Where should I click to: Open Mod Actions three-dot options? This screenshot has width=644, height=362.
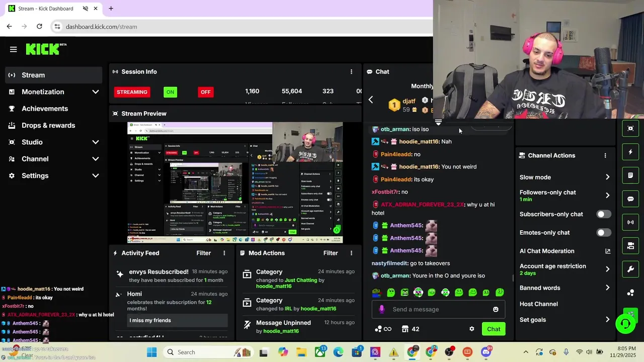tap(351, 253)
